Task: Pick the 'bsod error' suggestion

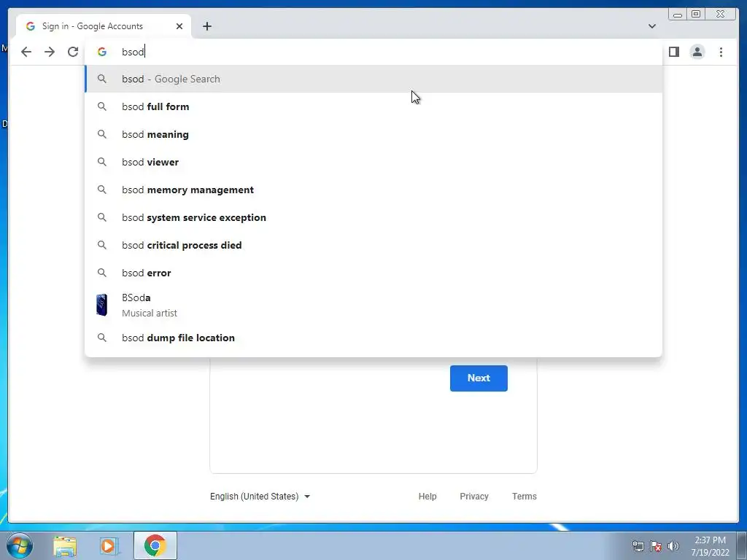Action: pos(373,273)
